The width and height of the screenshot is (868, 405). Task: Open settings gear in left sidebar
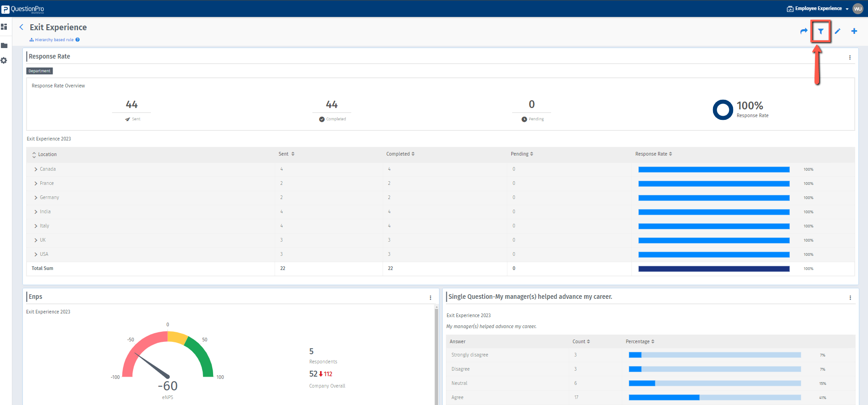(x=4, y=60)
